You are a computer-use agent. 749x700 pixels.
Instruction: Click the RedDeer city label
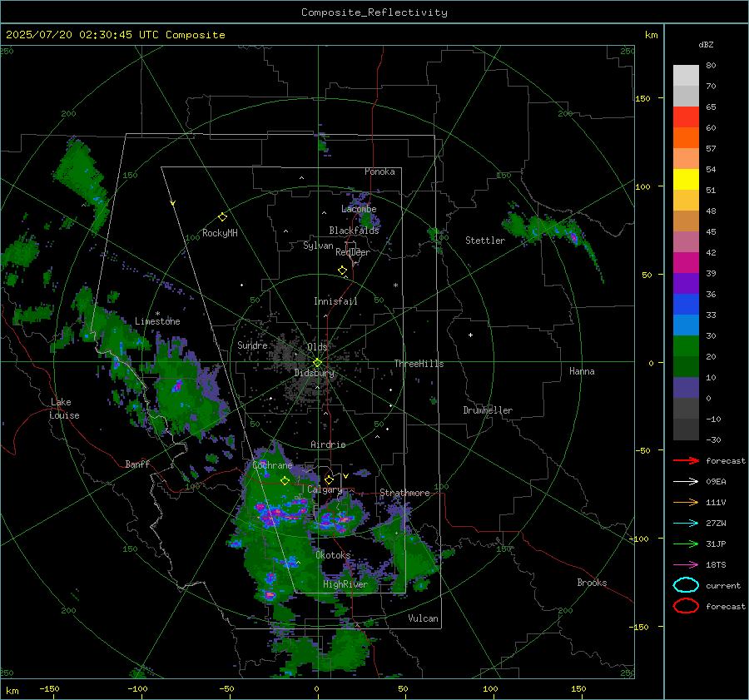[353, 252]
